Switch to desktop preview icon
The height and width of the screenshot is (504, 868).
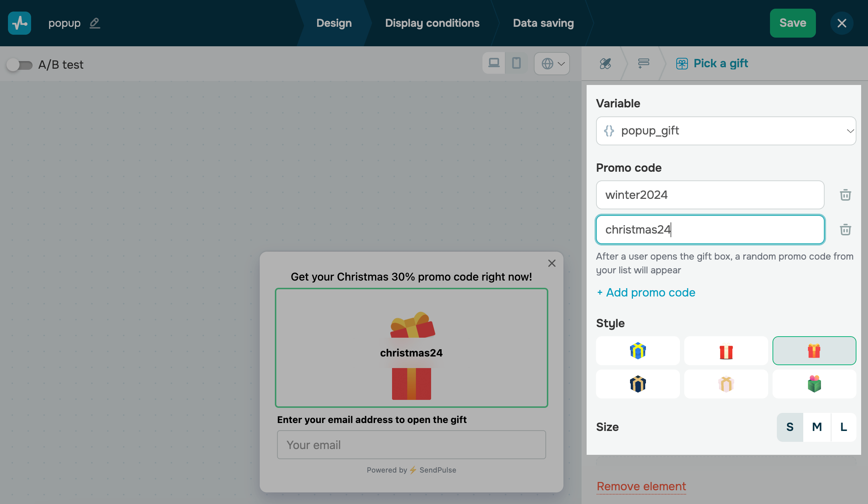(x=494, y=63)
